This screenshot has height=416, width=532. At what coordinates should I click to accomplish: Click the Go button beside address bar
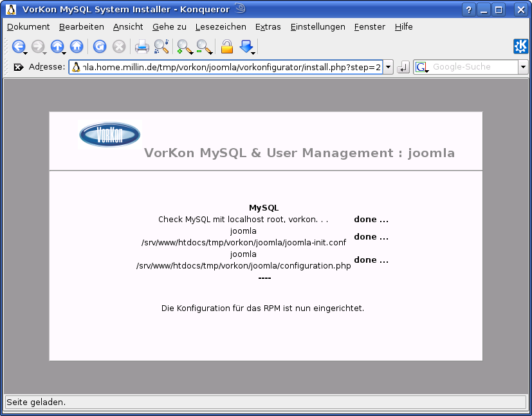pos(403,67)
